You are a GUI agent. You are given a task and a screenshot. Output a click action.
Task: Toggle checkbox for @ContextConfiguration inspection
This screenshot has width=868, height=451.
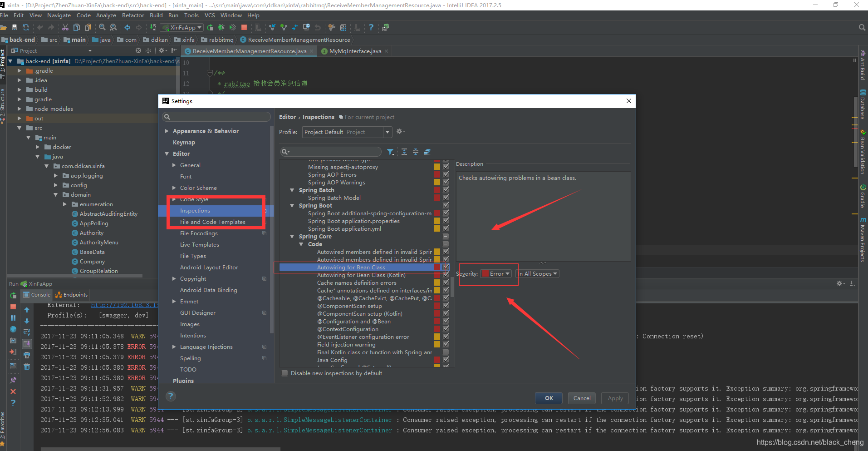click(446, 329)
